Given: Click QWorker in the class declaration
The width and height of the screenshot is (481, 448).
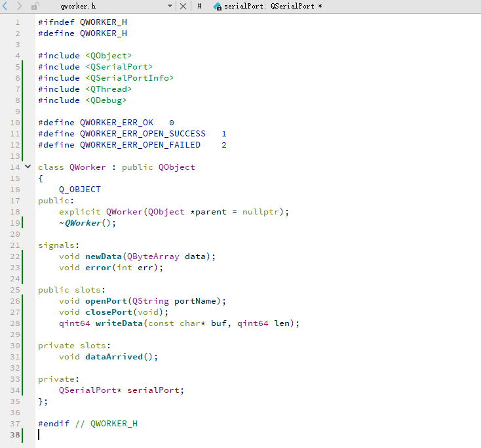Looking at the screenshot, I should (87, 167).
